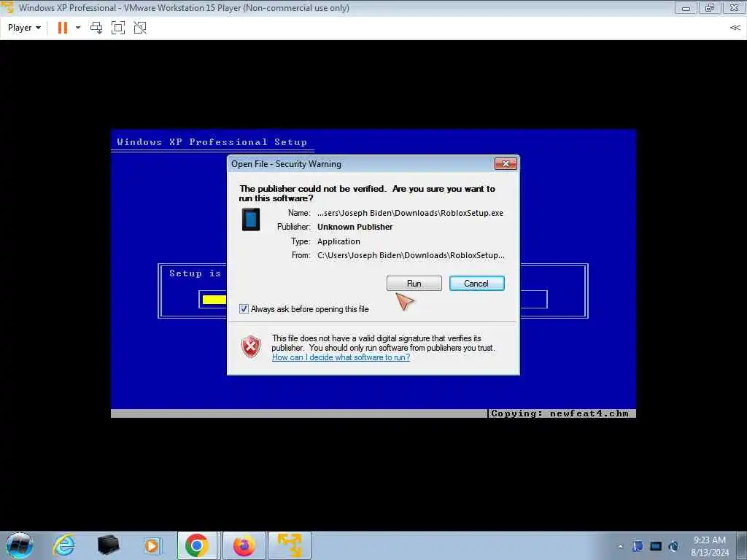Uncheck Always ask before opening this file
This screenshot has width=747, height=560.
click(x=244, y=309)
